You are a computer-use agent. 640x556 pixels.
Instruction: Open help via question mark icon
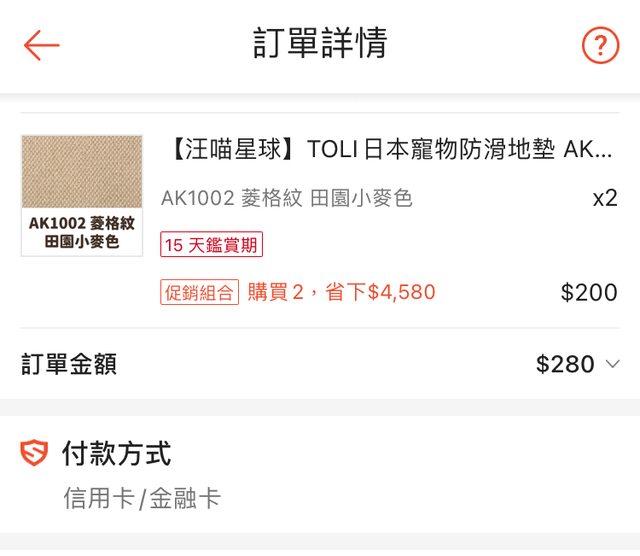pos(600,45)
